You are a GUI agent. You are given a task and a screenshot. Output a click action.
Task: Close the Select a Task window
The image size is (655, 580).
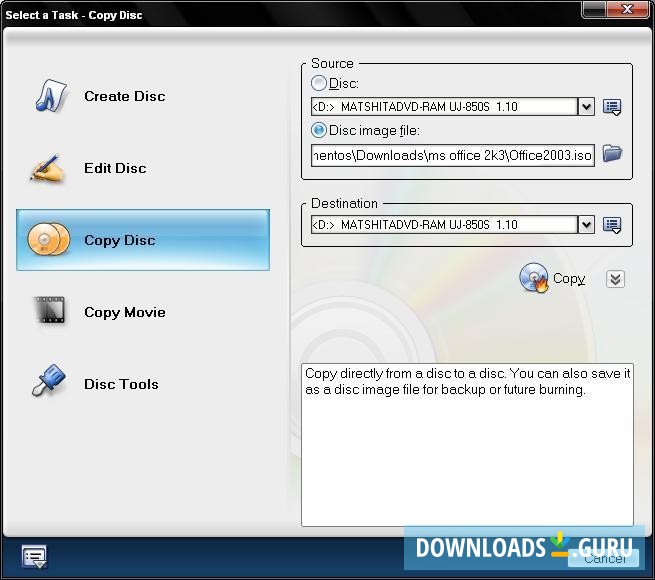pos(627,9)
